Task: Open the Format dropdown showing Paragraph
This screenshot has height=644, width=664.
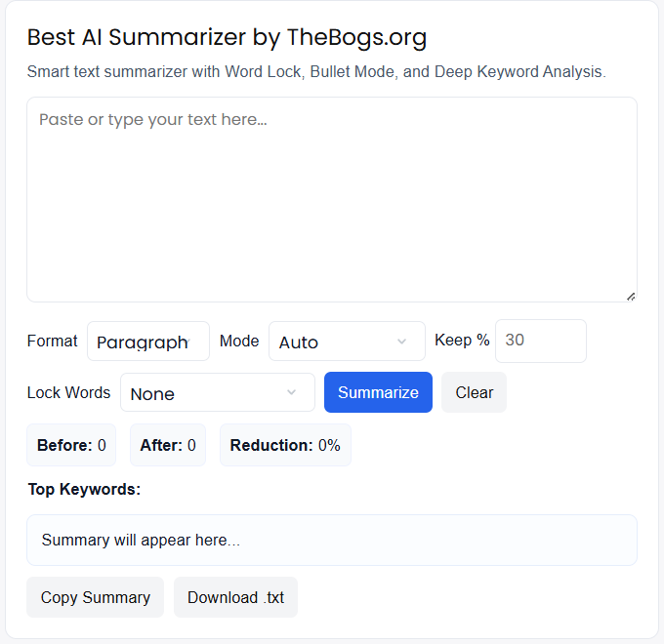Action: (x=147, y=342)
